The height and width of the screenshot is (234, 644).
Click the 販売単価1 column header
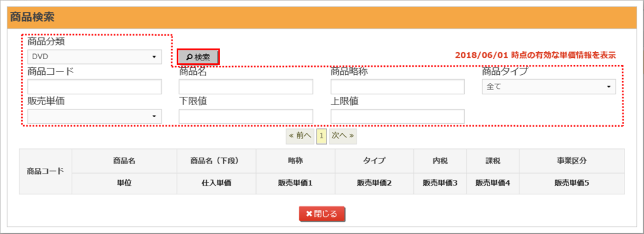pos(296,184)
